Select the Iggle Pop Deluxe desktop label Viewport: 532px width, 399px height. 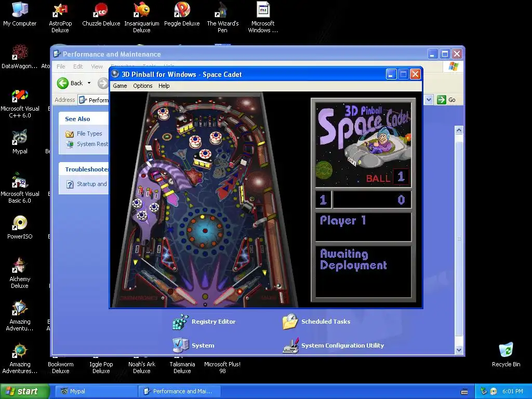pyautogui.click(x=101, y=367)
